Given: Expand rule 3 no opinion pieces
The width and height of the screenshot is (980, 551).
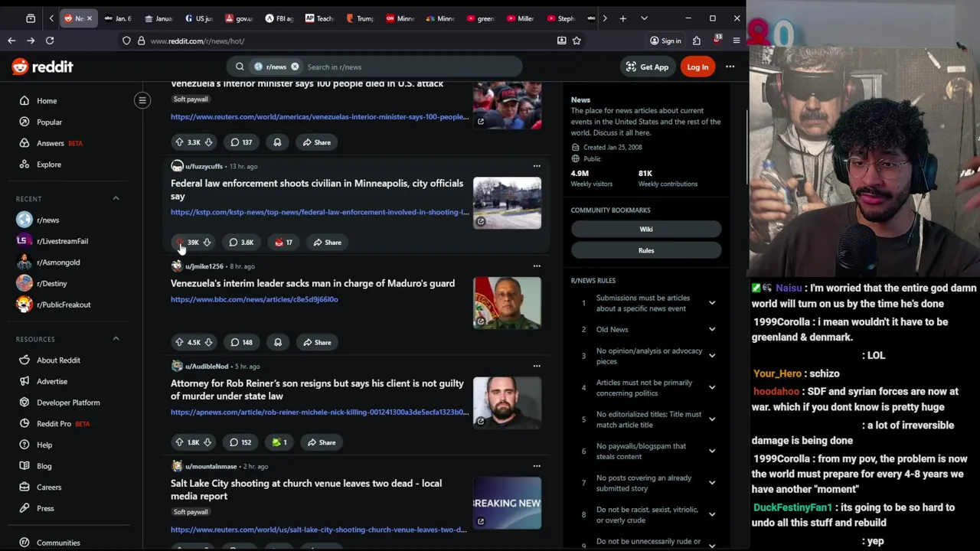Looking at the screenshot, I should [x=711, y=356].
